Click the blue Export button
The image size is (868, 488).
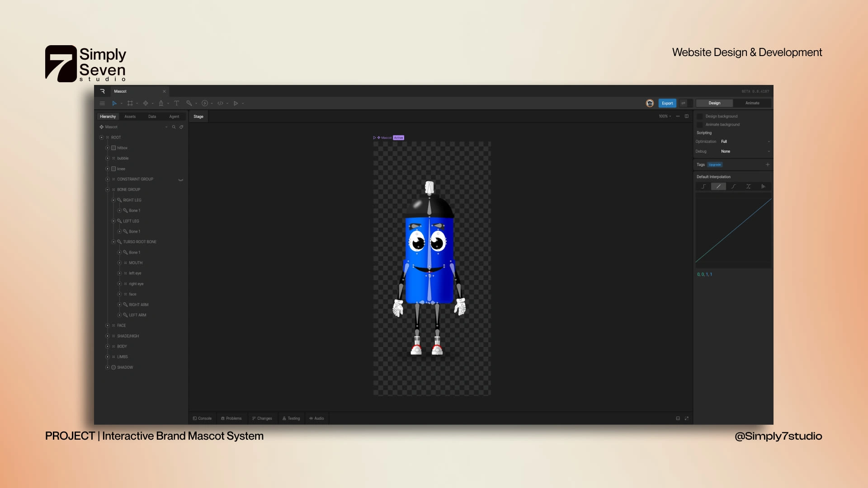click(x=667, y=103)
